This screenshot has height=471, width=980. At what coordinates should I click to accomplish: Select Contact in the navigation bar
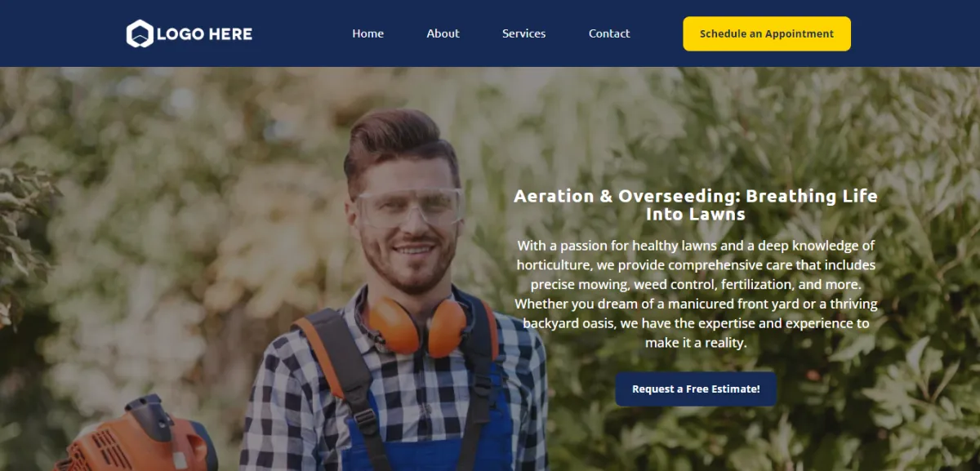[x=609, y=33]
